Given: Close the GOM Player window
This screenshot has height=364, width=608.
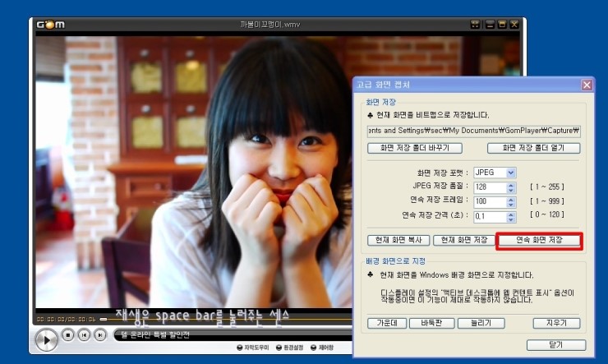Looking at the screenshot, I should point(514,25).
